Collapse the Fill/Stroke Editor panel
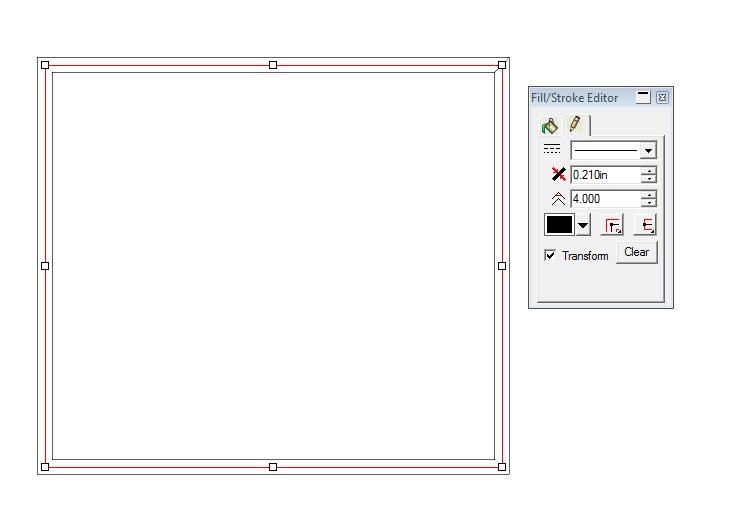The image size is (731, 515). point(643,97)
